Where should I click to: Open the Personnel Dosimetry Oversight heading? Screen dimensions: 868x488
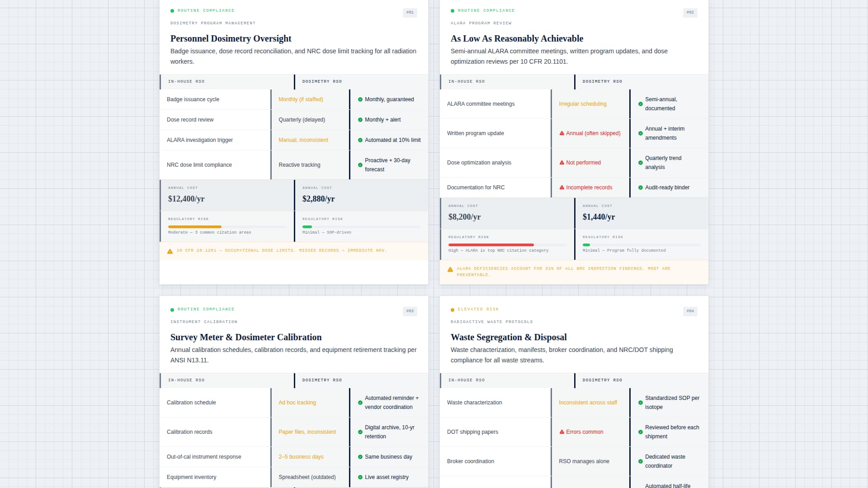click(x=231, y=38)
